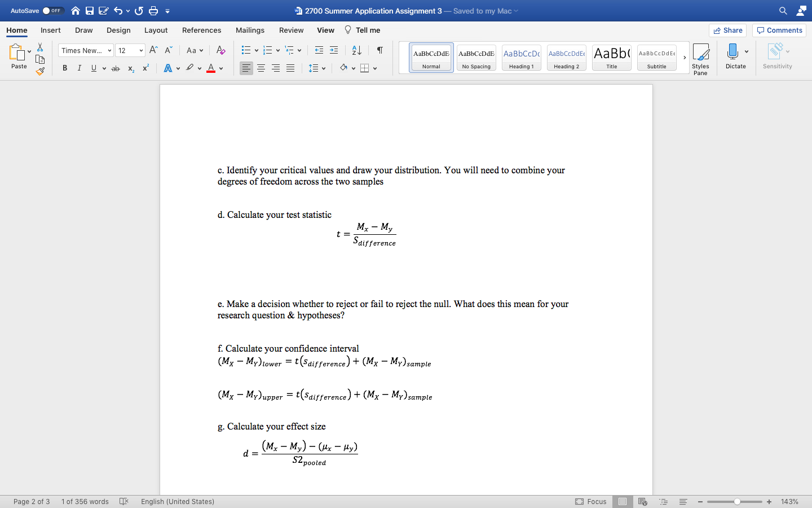Open the Sort dialog

356,50
